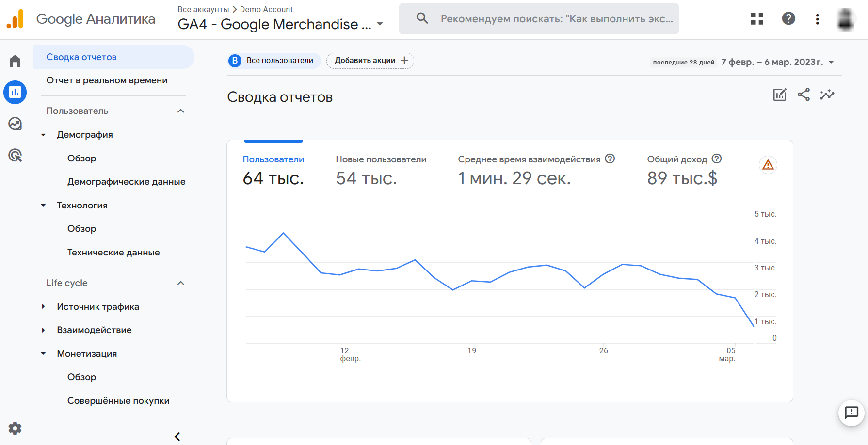The width and height of the screenshot is (868, 445).
Task: Open the Insights sparkline icon
Action: [827, 95]
